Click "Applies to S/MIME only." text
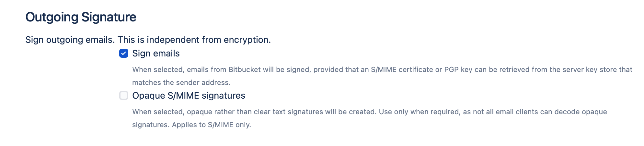644x146 pixels. tap(211, 125)
